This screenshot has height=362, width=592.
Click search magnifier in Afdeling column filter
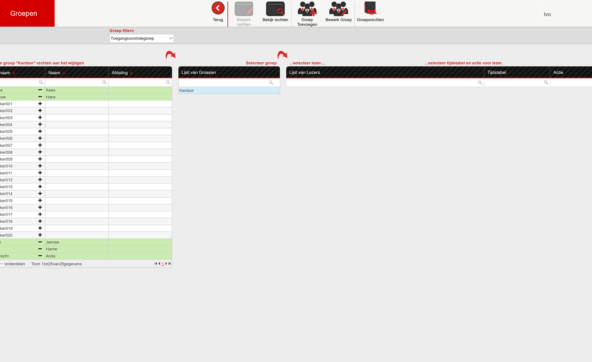pos(168,82)
